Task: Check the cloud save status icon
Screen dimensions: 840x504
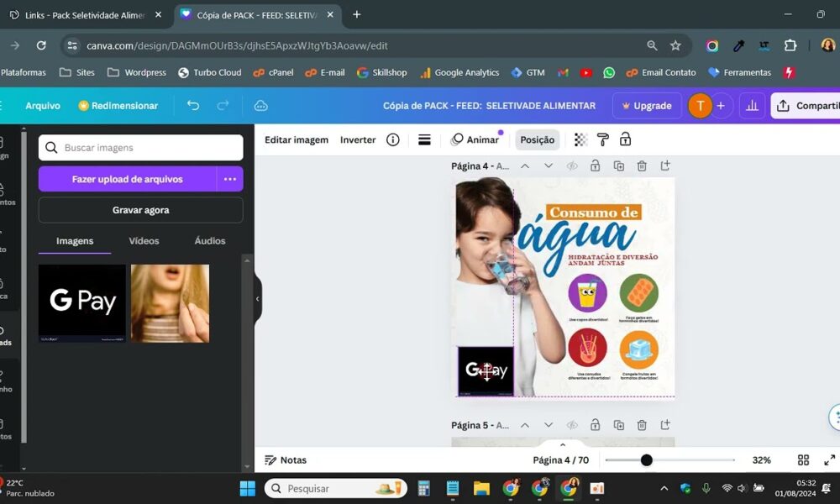Action: [x=261, y=106]
